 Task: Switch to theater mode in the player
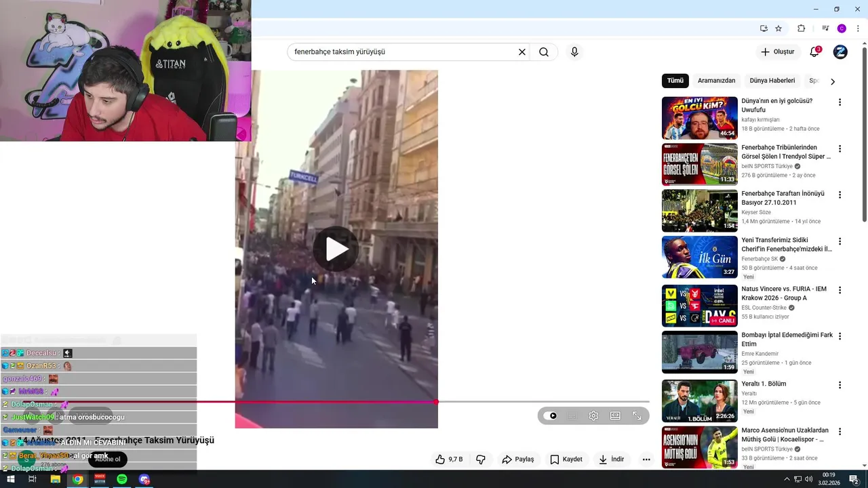pos(615,416)
